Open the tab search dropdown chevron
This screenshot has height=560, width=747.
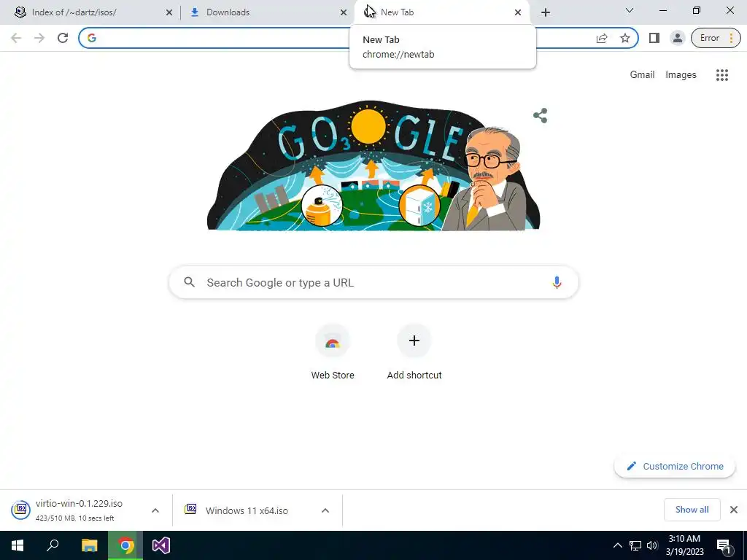[x=630, y=10]
